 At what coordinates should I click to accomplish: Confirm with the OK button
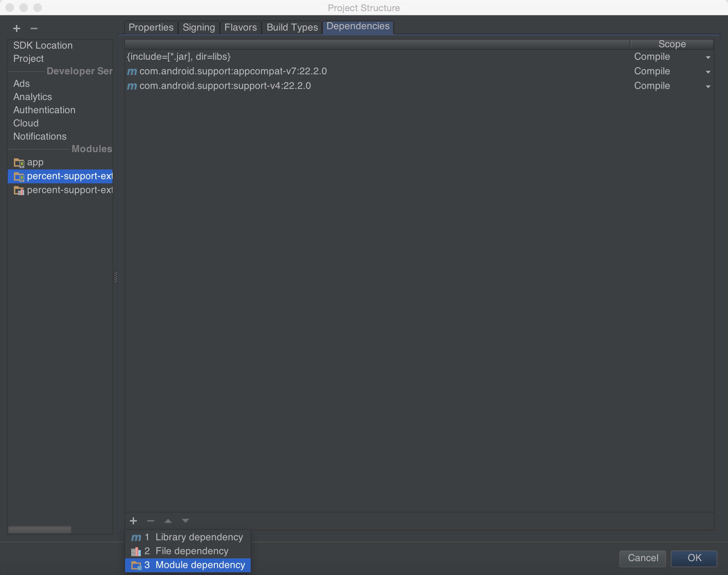tap(694, 558)
